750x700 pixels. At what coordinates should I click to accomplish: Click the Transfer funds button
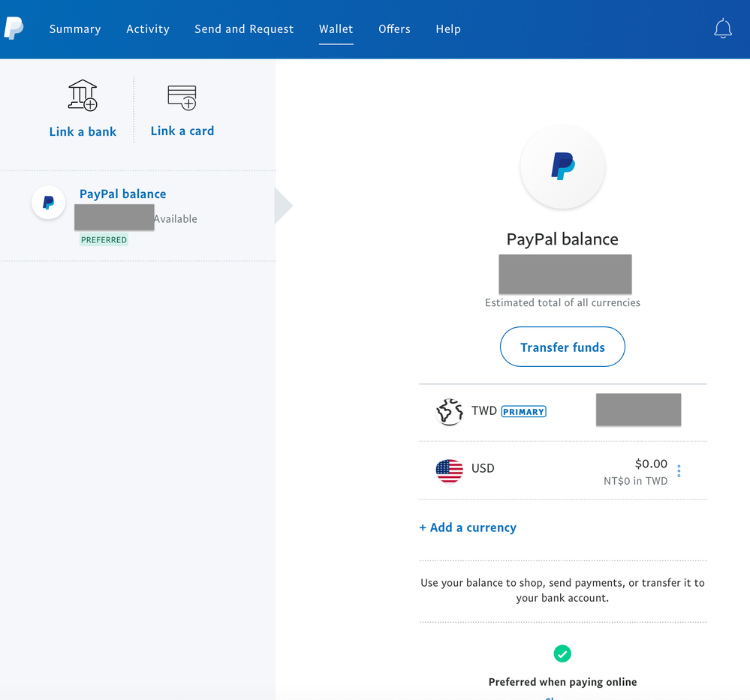coord(562,347)
